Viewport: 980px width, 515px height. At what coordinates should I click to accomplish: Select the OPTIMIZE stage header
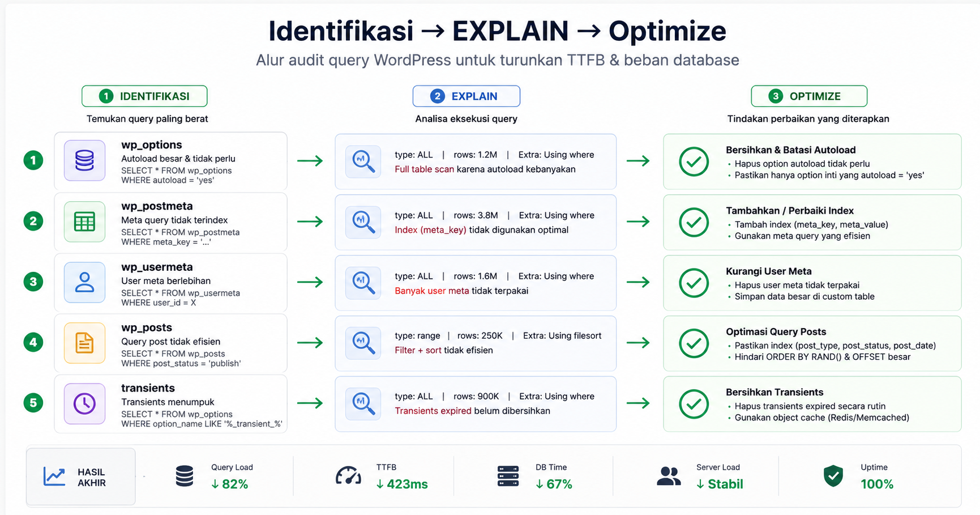pos(809,96)
